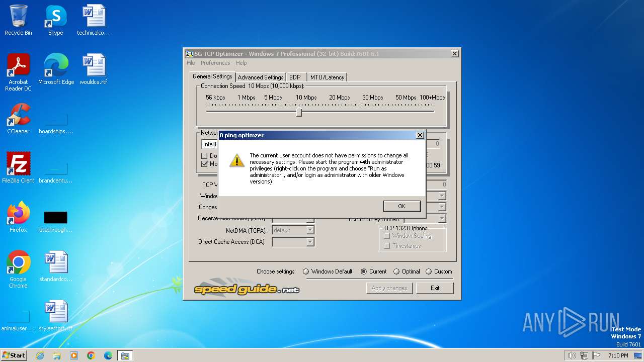This screenshot has width=644, height=362.
Task: Expand the TCP Chimney Offload dropdown
Action: coord(442,219)
